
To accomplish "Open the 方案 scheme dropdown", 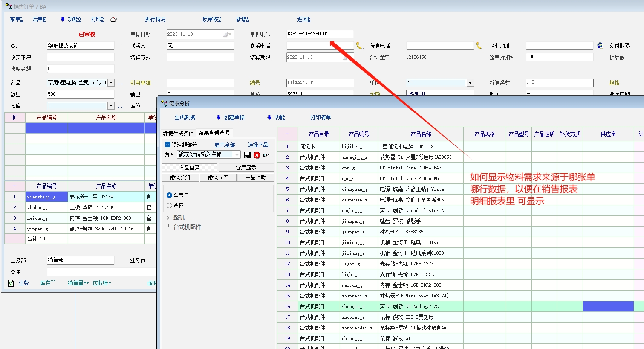I will tap(237, 154).
